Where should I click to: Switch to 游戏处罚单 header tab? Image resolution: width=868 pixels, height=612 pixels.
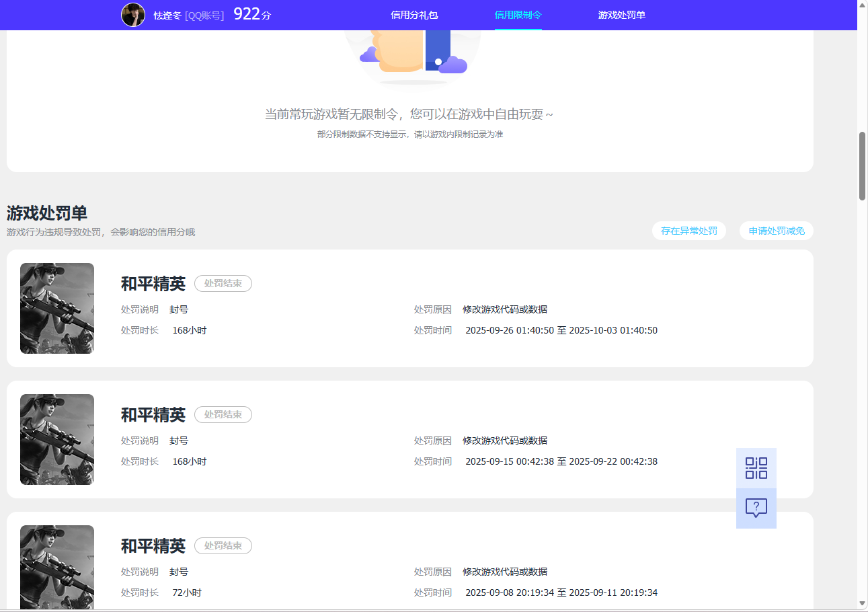(x=622, y=15)
